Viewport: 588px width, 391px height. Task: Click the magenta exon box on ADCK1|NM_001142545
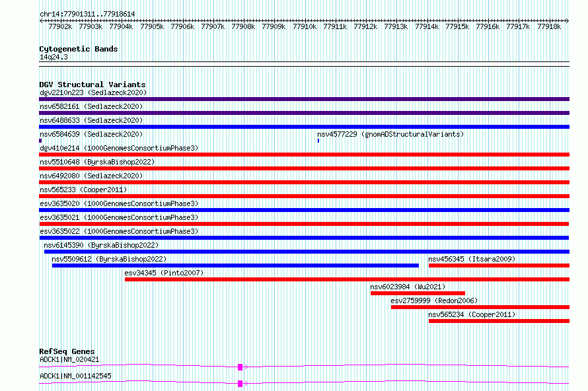(x=240, y=384)
